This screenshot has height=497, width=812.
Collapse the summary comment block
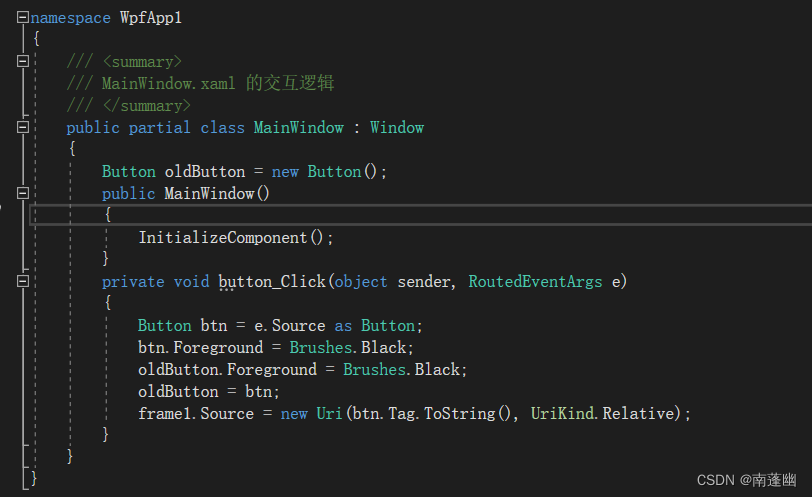tap(23, 62)
